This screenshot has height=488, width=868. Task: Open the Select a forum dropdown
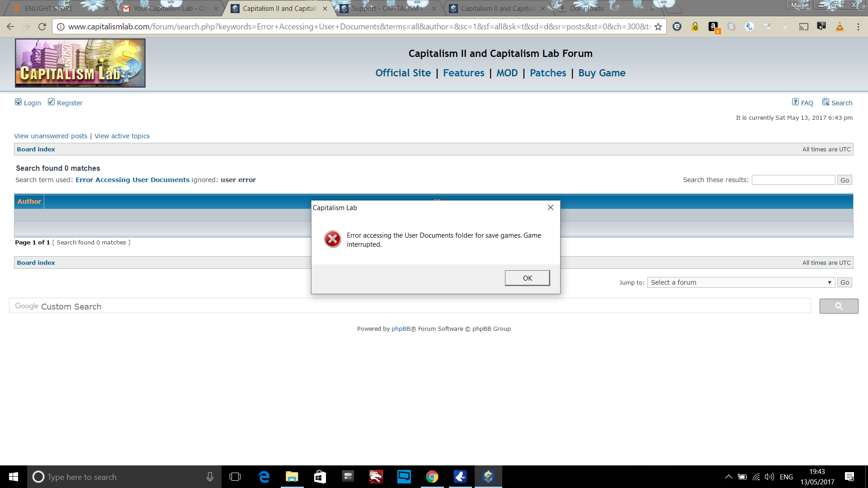tap(741, 282)
